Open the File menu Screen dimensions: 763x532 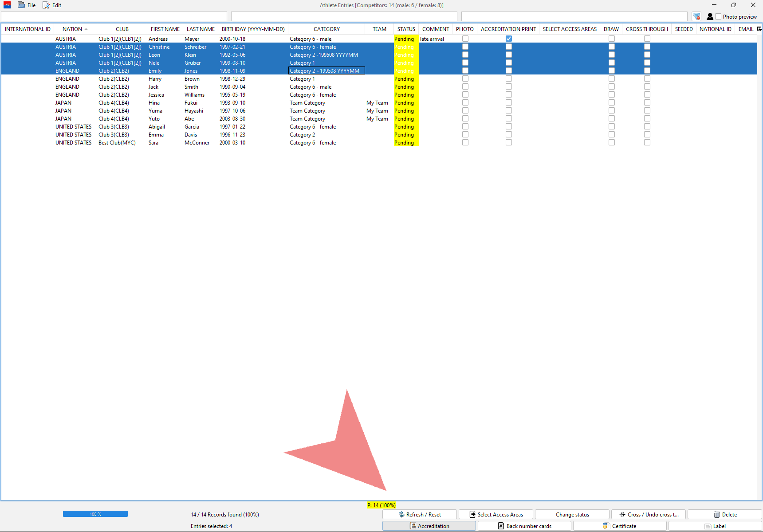click(x=27, y=5)
